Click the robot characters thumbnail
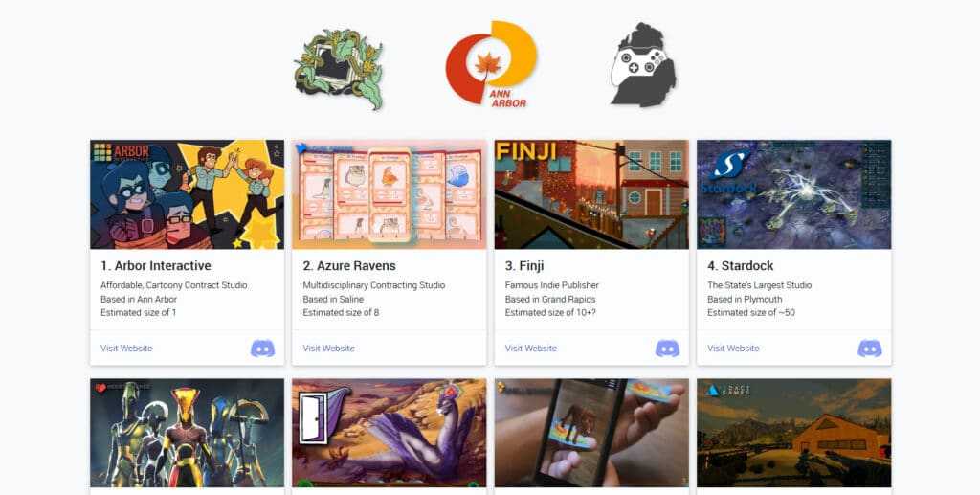 click(x=187, y=433)
